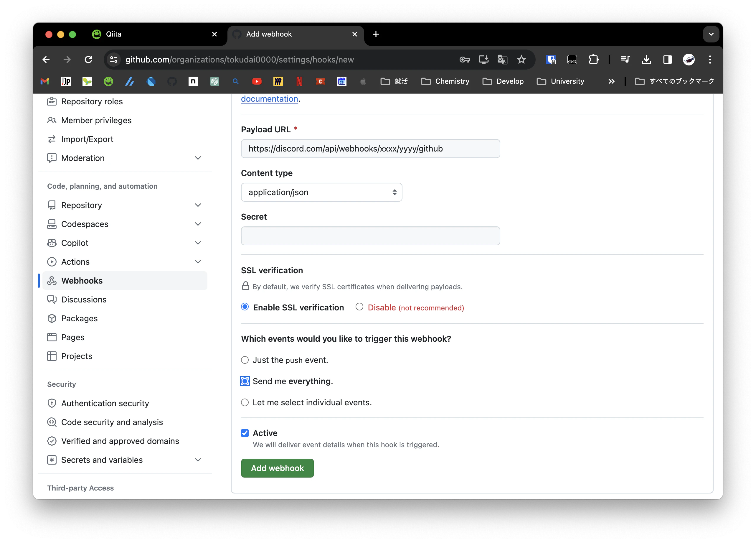Open the Chrome extensions puzzle icon

click(x=593, y=60)
